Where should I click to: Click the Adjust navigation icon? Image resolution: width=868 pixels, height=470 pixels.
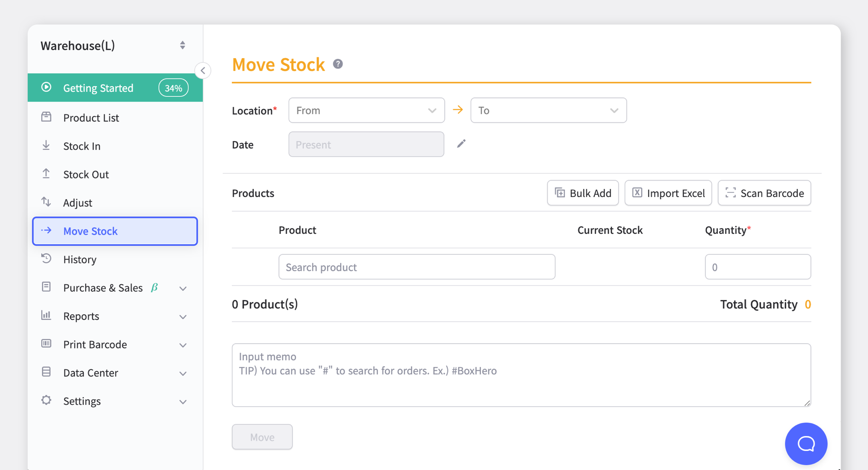[x=46, y=202]
